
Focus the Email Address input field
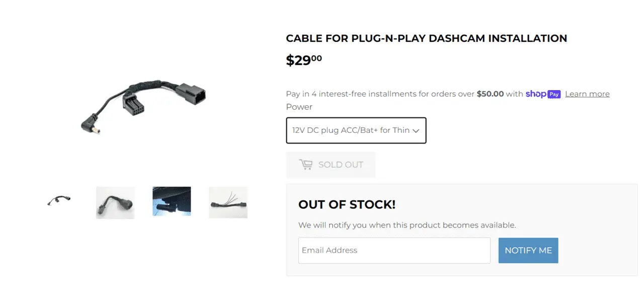tap(394, 250)
